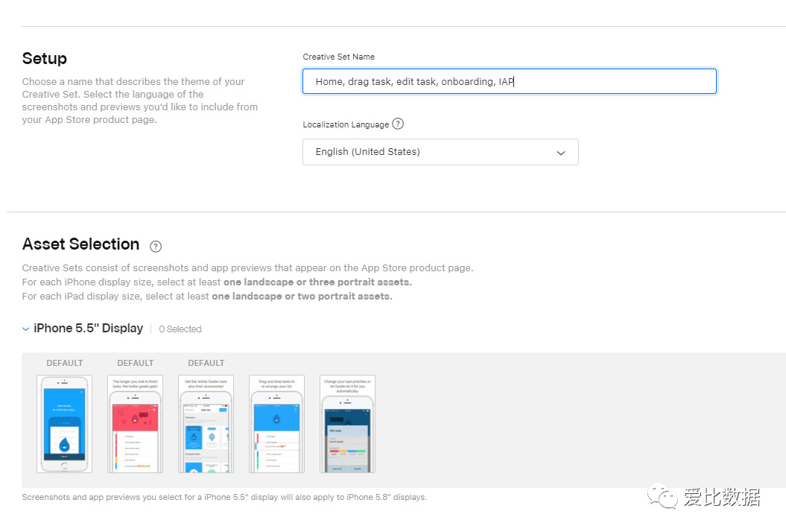Select the 'Drag and drop tasks' screenshot

(276, 423)
